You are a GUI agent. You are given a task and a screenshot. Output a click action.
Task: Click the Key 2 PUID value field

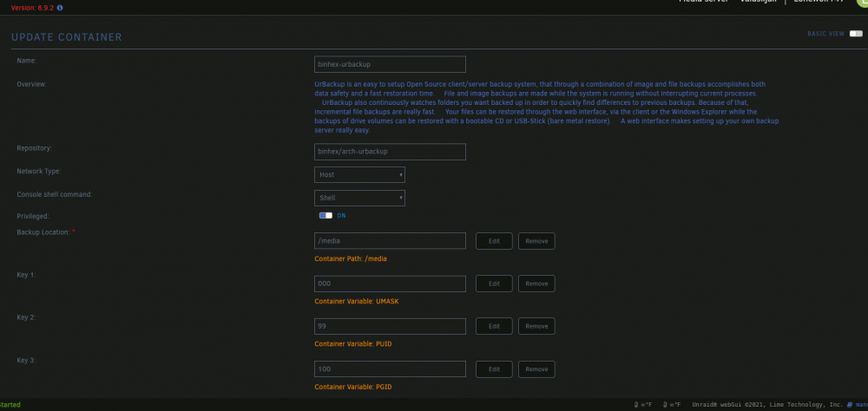tap(390, 326)
